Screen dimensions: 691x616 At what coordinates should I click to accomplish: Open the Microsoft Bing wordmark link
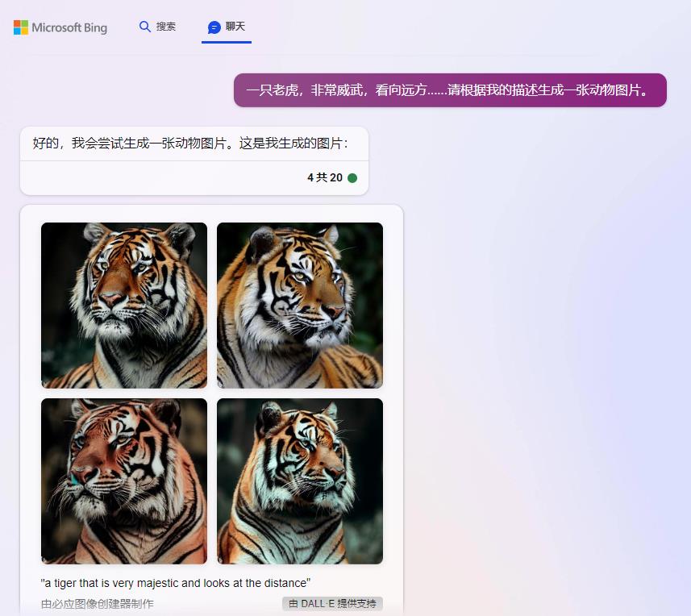tap(69, 28)
